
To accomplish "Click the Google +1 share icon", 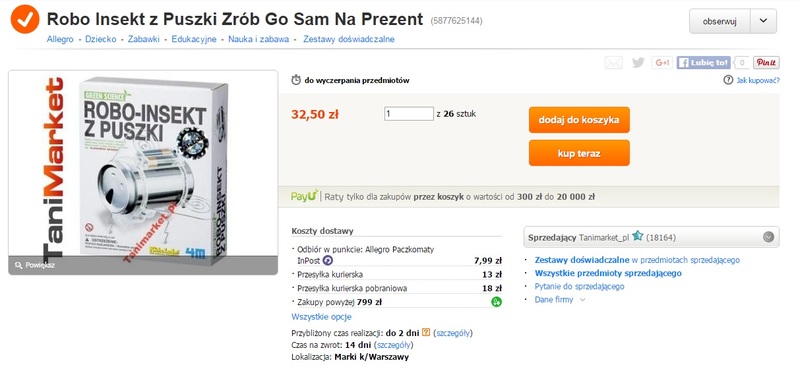I will click(x=662, y=62).
